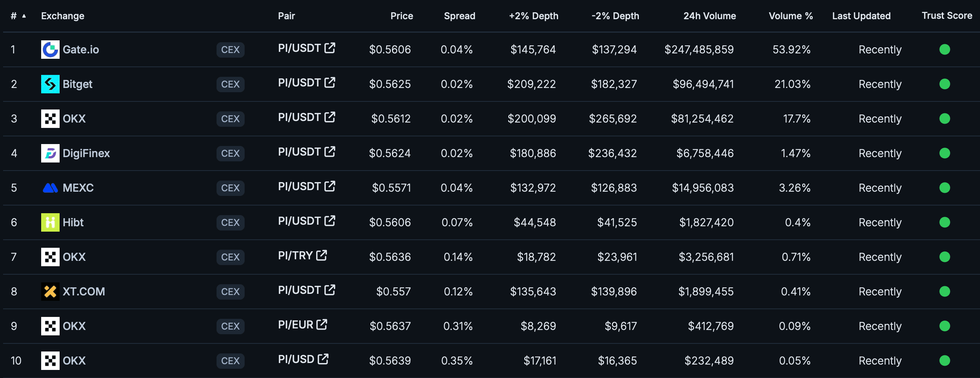
Task: Click the trust score dot for XT.COM
Action: point(945,292)
